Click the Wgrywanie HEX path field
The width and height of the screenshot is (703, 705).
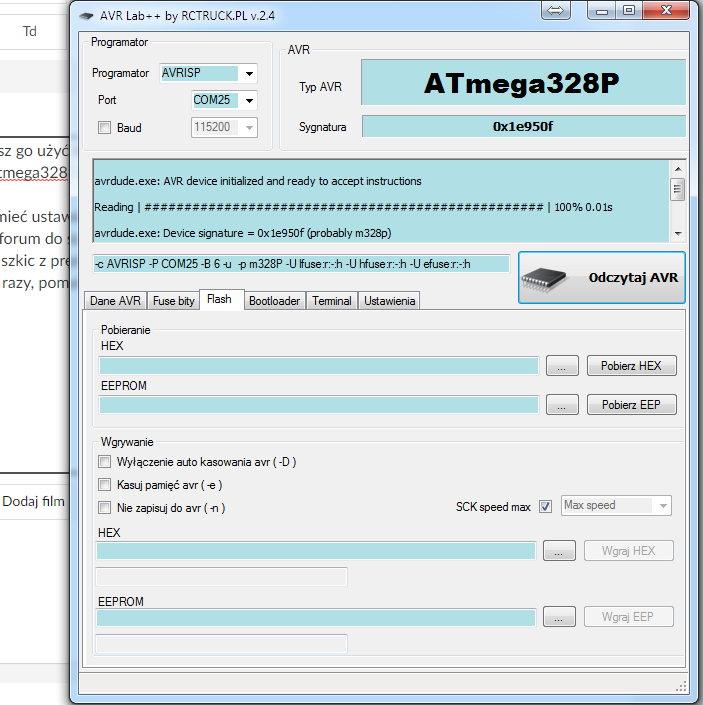click(x=316, y=551)
